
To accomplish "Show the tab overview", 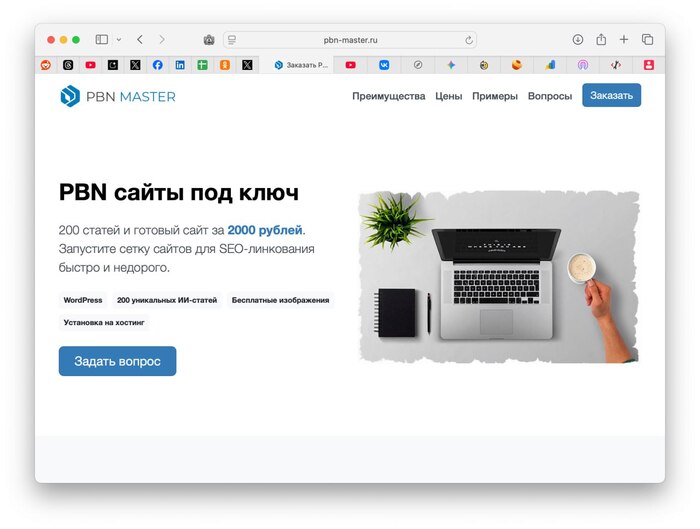I will [647, 40].
